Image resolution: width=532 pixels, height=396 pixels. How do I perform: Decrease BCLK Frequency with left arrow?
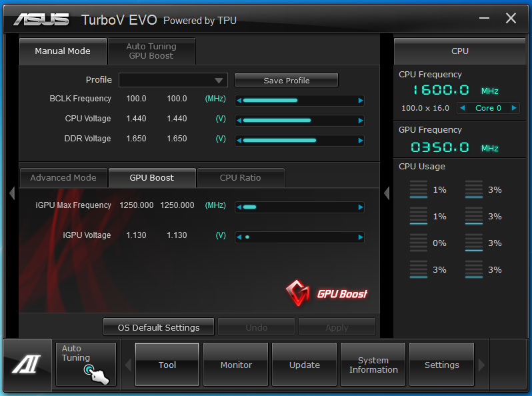[x=239, y=101]
